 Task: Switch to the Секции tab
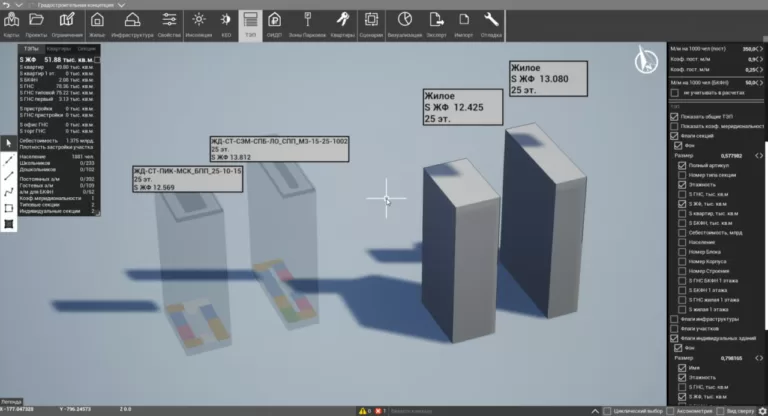87,48
